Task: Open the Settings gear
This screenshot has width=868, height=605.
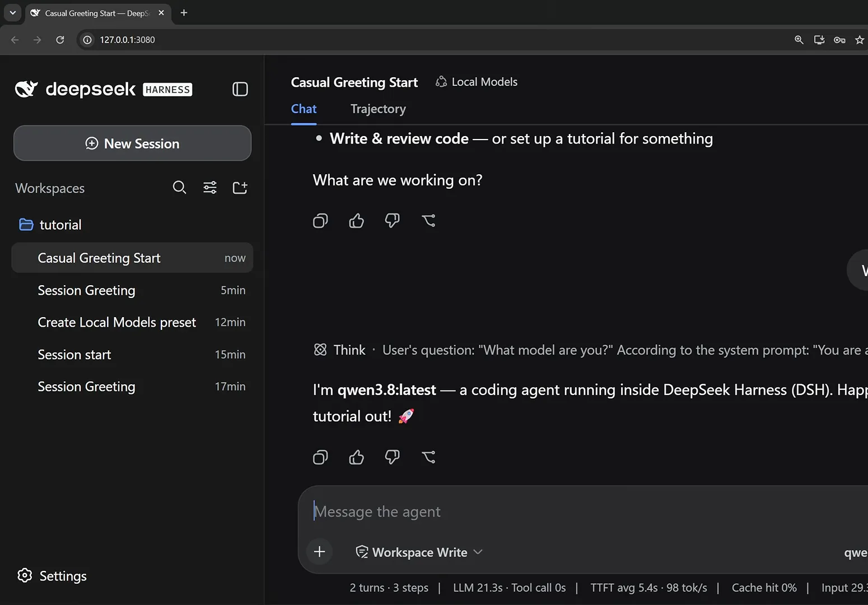Action: click(25, 575)
